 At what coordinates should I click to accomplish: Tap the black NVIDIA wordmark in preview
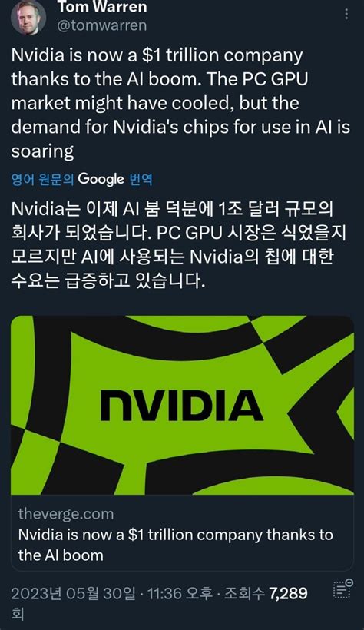(182, 405)
